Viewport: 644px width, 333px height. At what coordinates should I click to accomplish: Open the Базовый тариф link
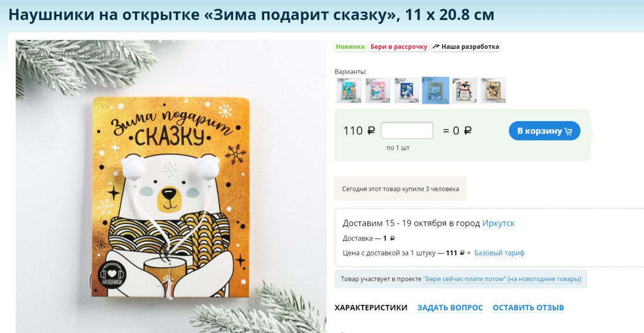point(499,253)
